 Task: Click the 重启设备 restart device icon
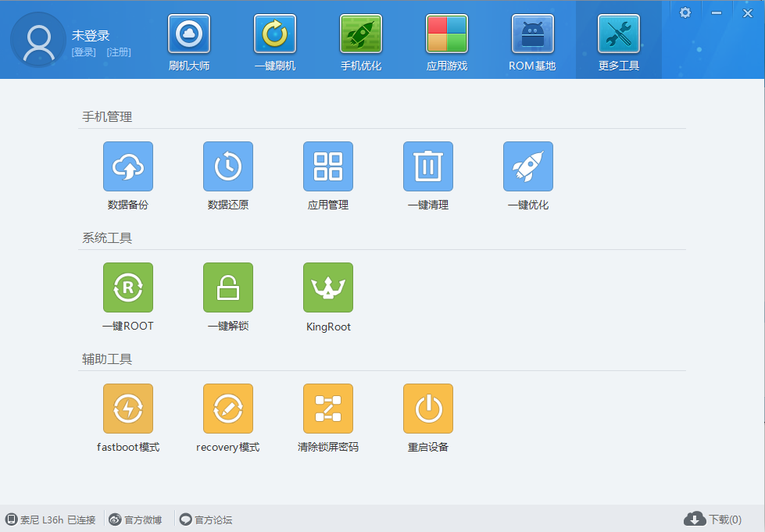click(428, 409)
